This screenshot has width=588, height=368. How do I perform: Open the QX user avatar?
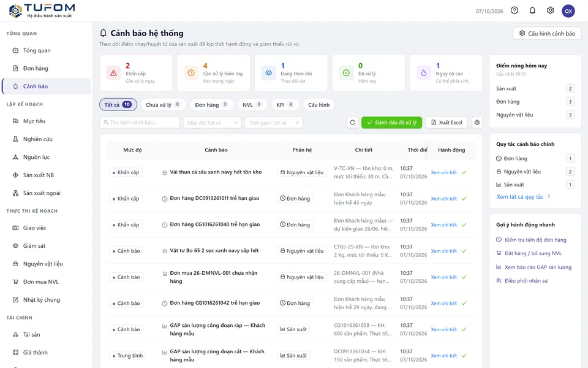pyautogui.click(x=568, y=11)
